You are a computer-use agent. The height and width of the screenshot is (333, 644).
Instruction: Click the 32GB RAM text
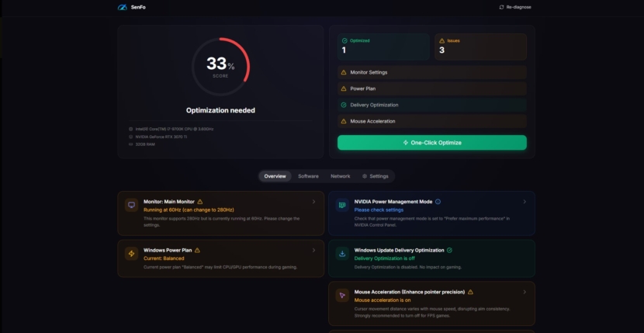pyautogui.click(x=145, y=144)
